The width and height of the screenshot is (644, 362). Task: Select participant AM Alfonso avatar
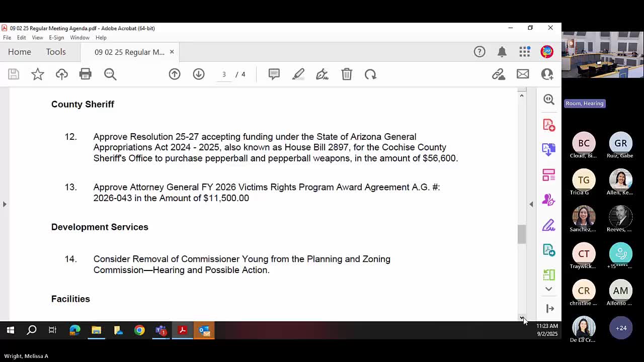coord(620,291)
